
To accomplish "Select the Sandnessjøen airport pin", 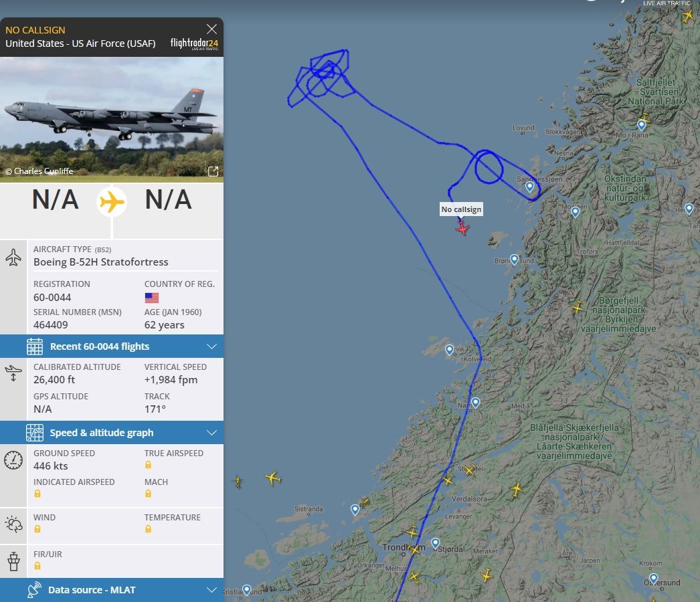I will (529, 186).
